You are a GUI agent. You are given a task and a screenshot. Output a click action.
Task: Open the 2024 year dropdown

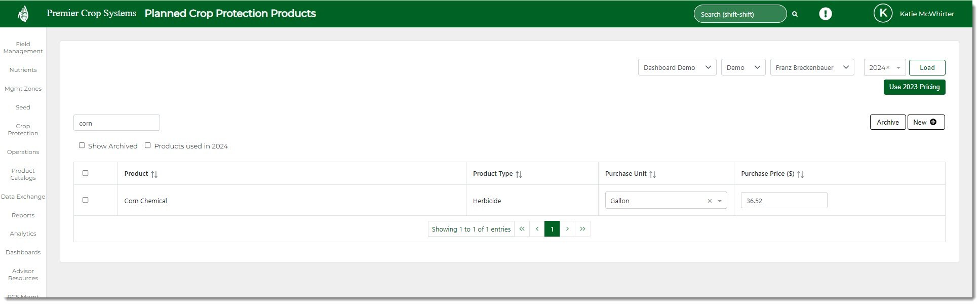point(898,68)
